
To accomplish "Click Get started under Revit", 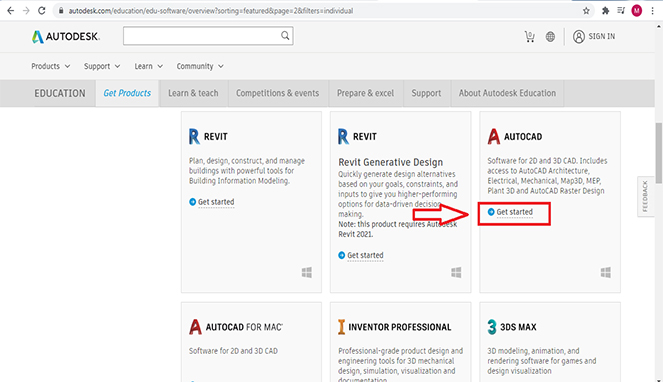I will [216, 202].
